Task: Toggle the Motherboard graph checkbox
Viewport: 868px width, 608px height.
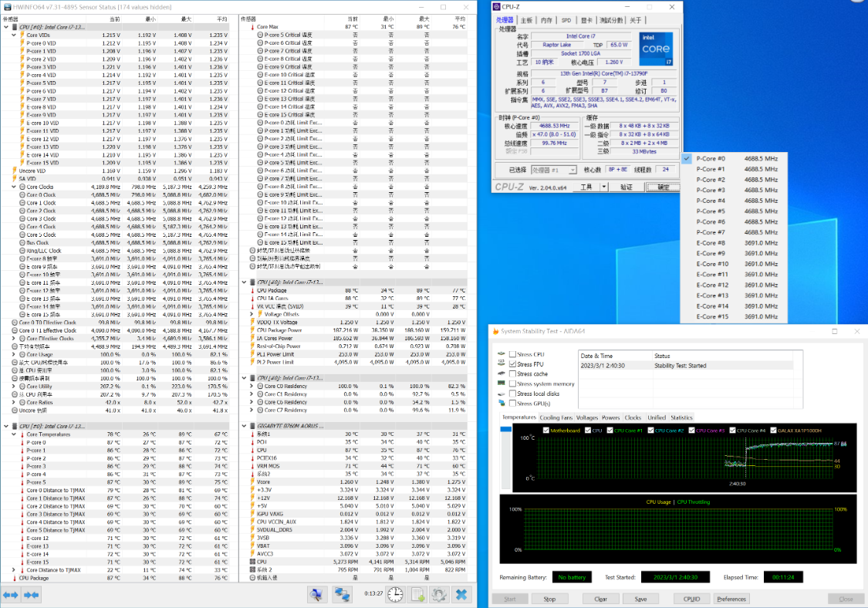Action: point(545,431)
